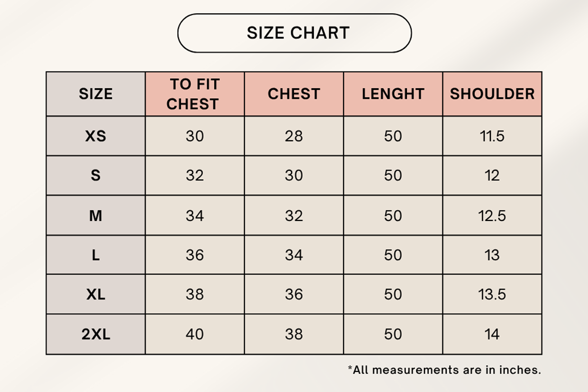Select the CHEST column header
The height and width of the screenshot is (392, 588).
(x=294, y=94)
